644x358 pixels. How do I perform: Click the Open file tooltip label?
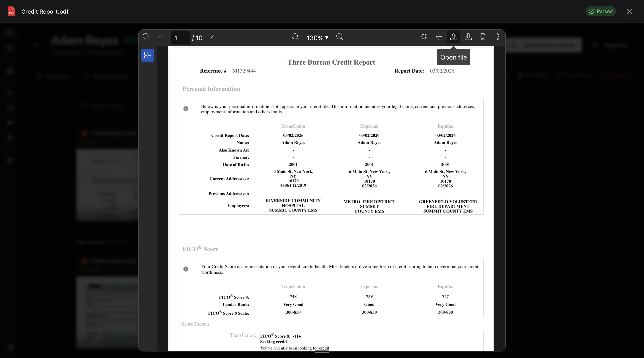click(454, 57)
